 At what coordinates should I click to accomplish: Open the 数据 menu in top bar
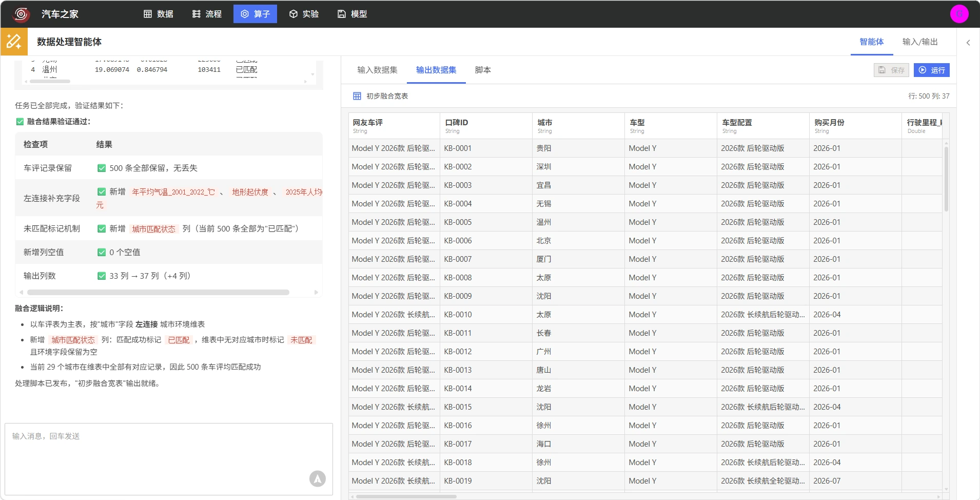pyautogui.click(x=158, y=14)
